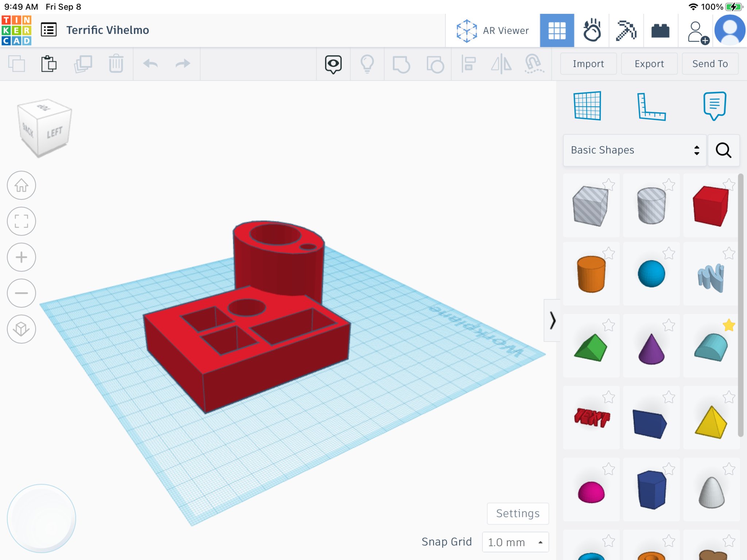Click the Import button
Viewport: 747px width, 560px height.
click(x=588, y=64)
